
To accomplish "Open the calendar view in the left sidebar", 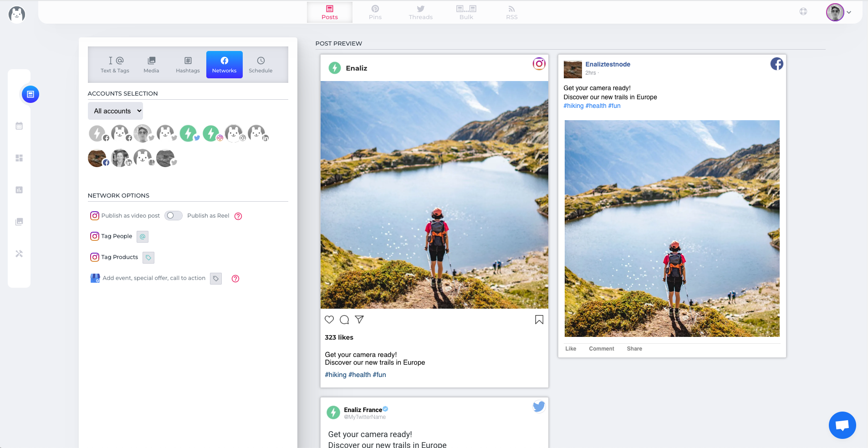I will 19,126.
